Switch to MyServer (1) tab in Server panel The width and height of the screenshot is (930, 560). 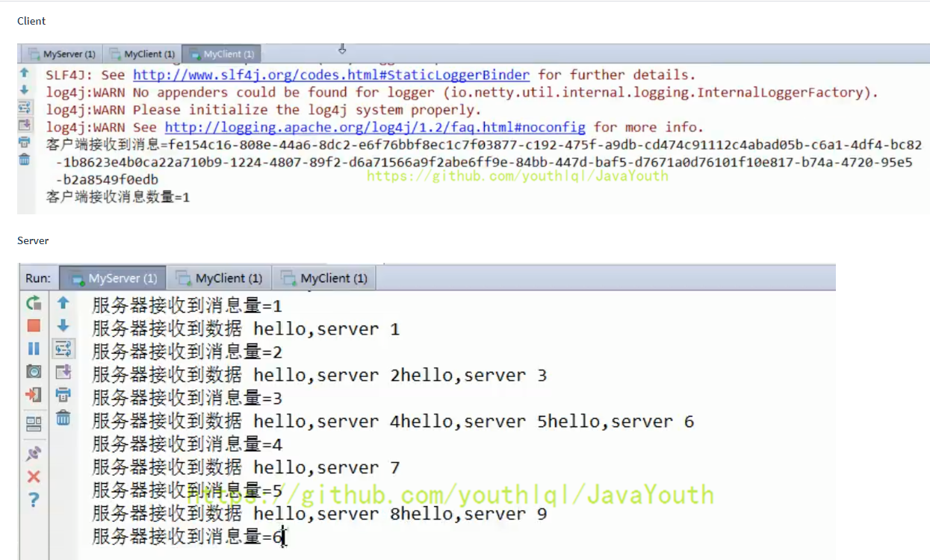(x=113, y=279)
